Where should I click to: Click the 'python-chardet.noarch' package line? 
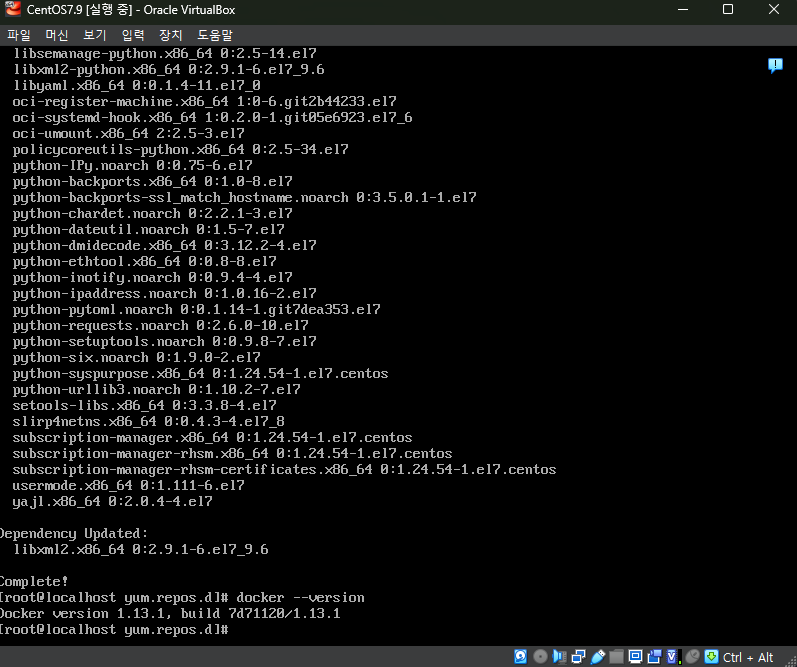(x=152, y=213)
